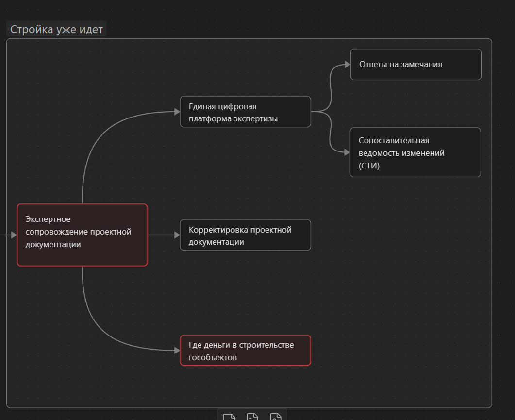Select the 'Экспертное сопровождение проектной документации' card
Viewport: 515px width, 420px height.
tap(82, 235)
